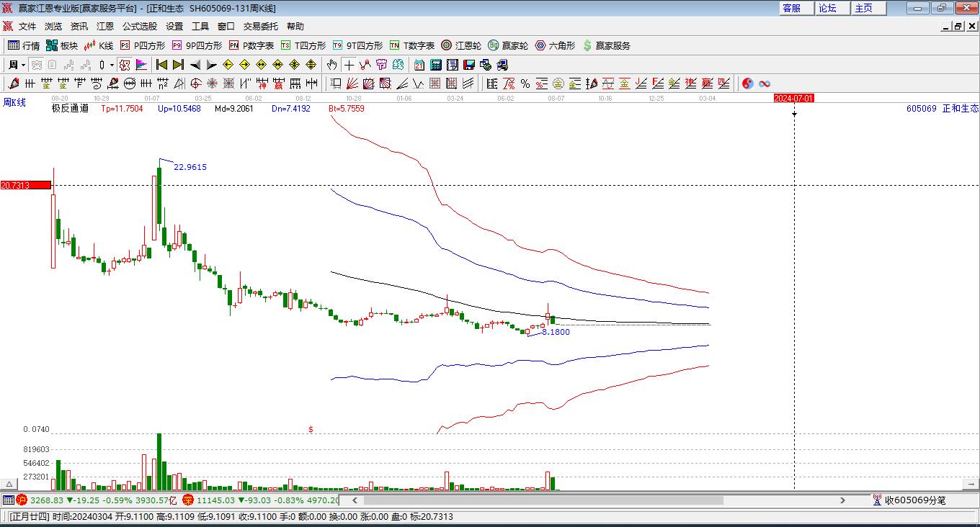980x527 pixels.
Task: Click the percent symbol tool icon
Action: (525, 84)
